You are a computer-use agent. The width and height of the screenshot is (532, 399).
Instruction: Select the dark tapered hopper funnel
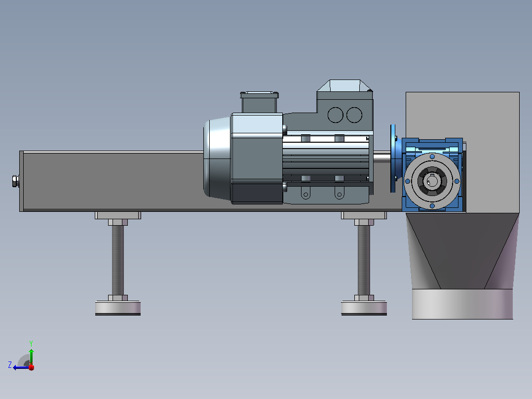tap(462, 251)
